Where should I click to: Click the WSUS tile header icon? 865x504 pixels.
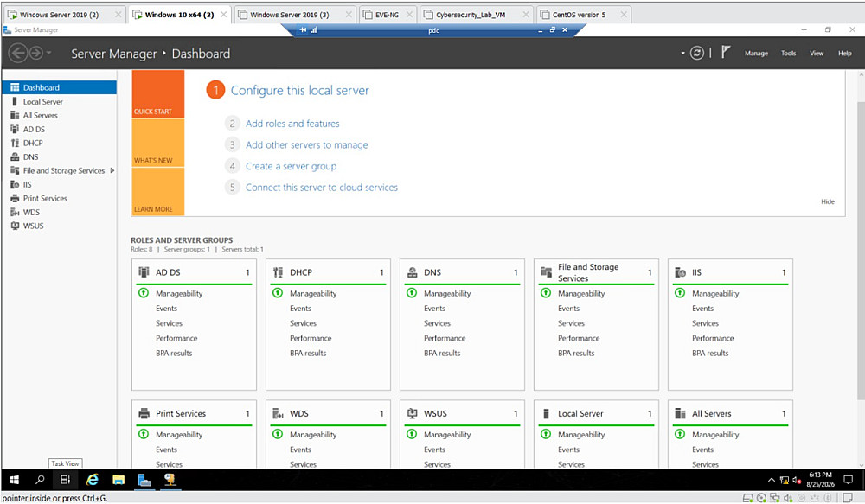[412, 413]
